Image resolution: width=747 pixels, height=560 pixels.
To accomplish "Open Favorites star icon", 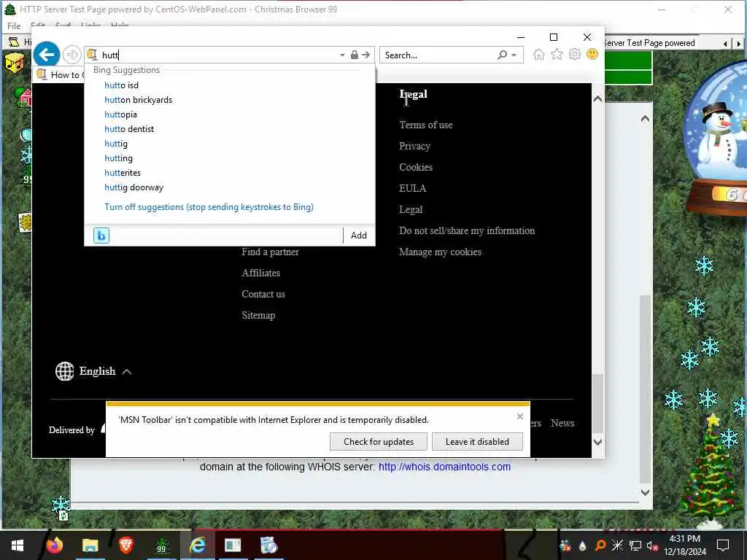I will [557, 55].
